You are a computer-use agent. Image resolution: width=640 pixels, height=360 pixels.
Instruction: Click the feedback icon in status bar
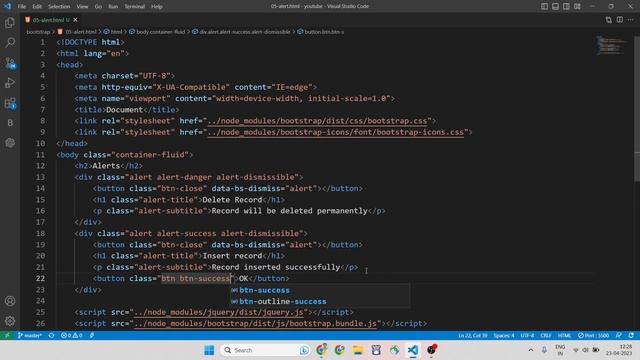(x=619, y=336)
